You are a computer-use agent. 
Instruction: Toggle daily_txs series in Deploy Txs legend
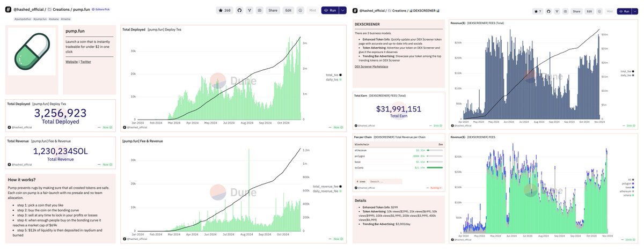click(334, 80)
